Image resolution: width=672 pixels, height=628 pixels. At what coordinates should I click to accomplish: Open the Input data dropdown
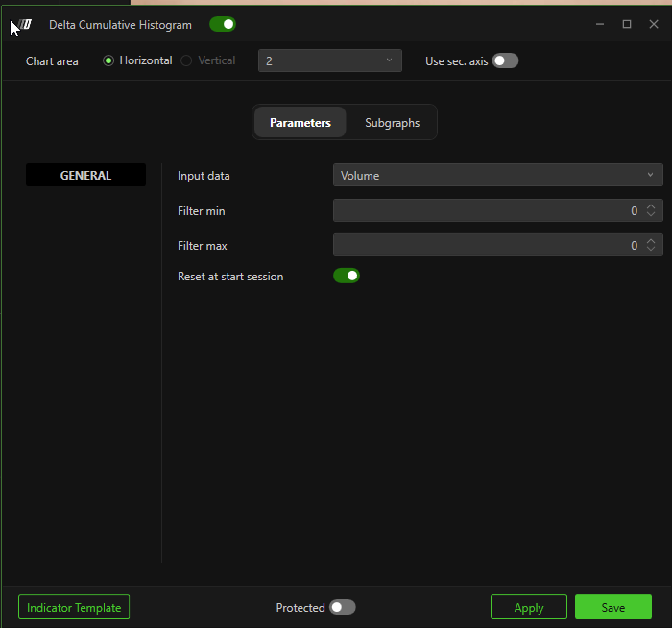tap(497, 176)
